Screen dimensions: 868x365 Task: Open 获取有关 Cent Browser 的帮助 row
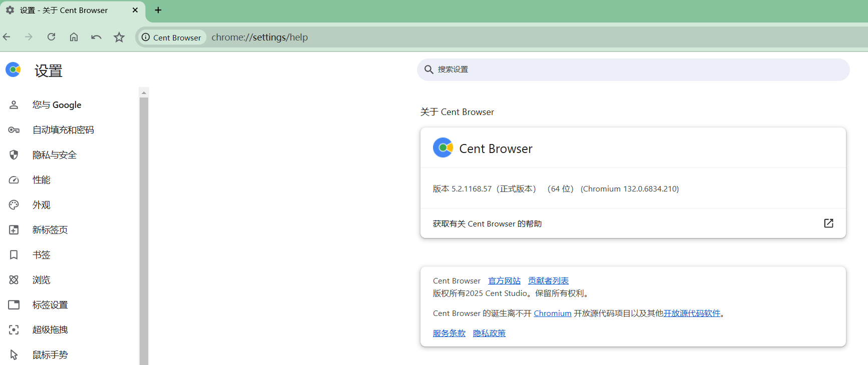633,223
